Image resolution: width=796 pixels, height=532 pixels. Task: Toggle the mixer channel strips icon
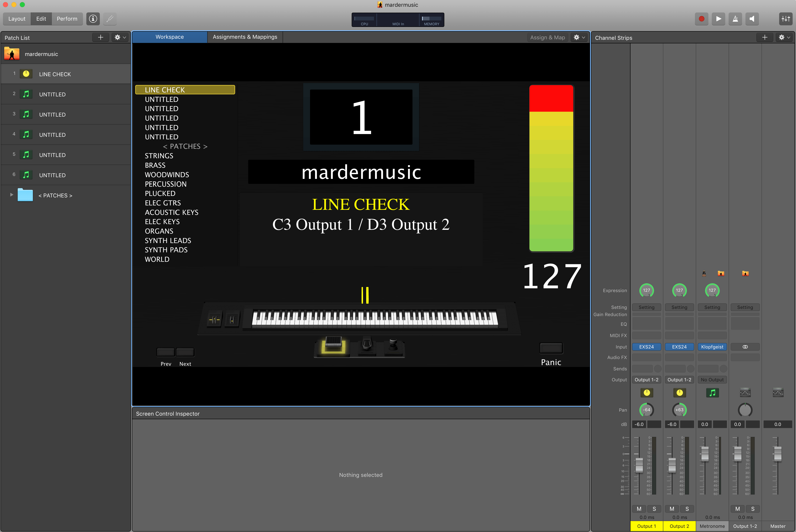click(x=785, y=19)
